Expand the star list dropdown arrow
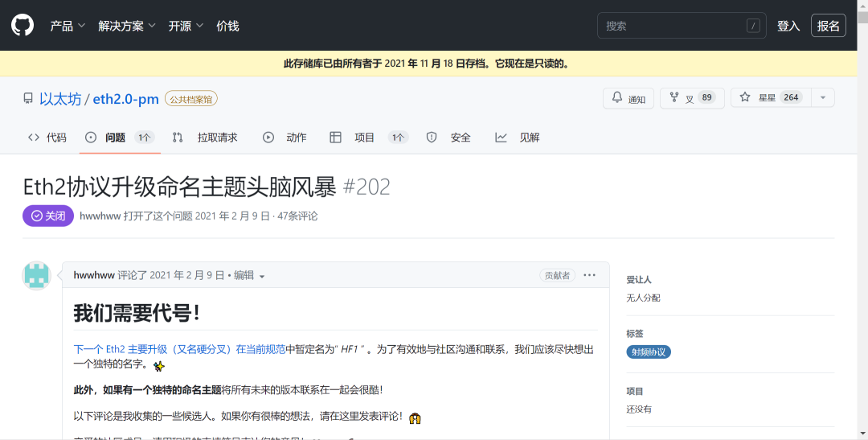The image size is (868, 440). [x=822, y=98]
